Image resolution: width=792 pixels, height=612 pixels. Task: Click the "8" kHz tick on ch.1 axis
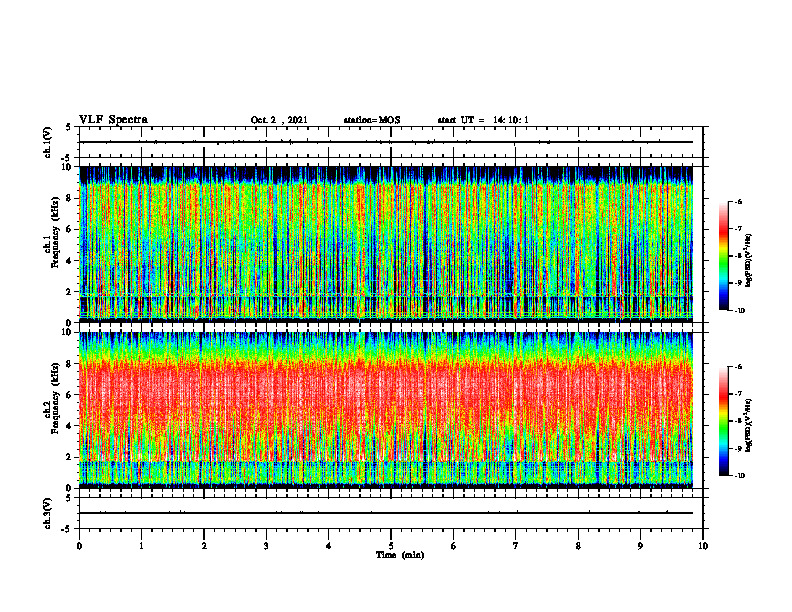click(70, 198)
